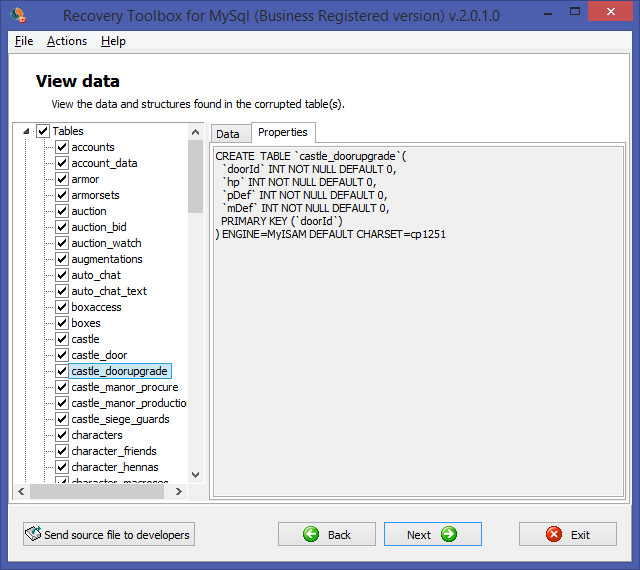Screen dimensions: 640x570
Task: Click Send source file to developers button
Action: tap(109, 534)
